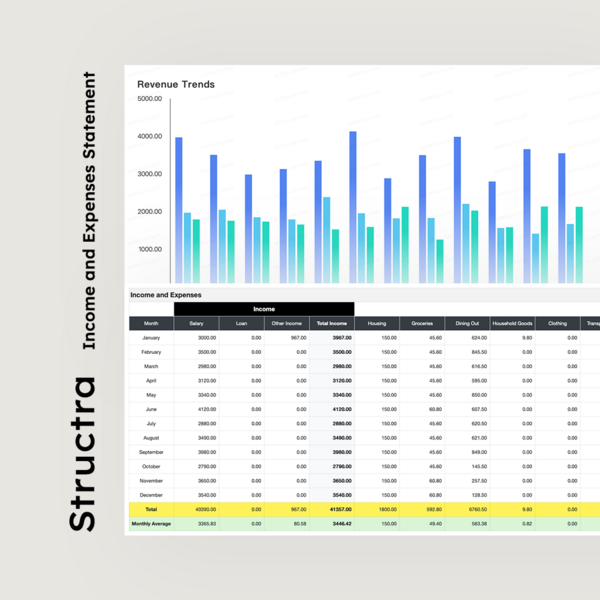Click June salary cell 4120.00
This screenshot has height=600, width=600.
(x=196, y=409)
